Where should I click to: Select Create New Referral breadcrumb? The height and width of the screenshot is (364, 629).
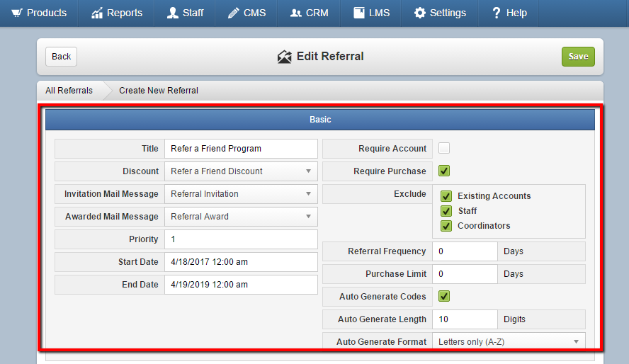click(x=159, y=91)
